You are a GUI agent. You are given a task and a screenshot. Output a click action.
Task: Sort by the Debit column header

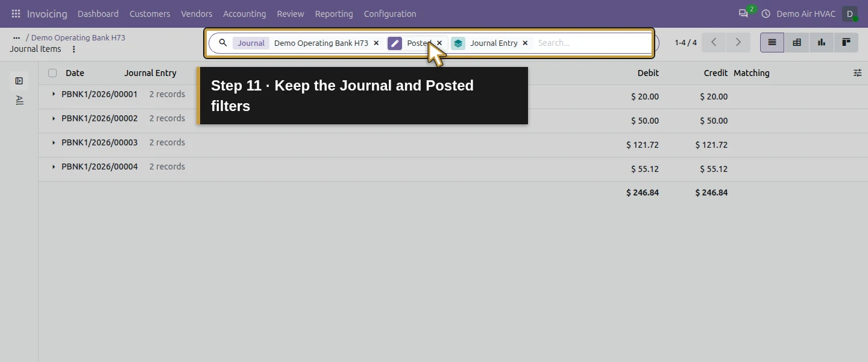[648, 73]
